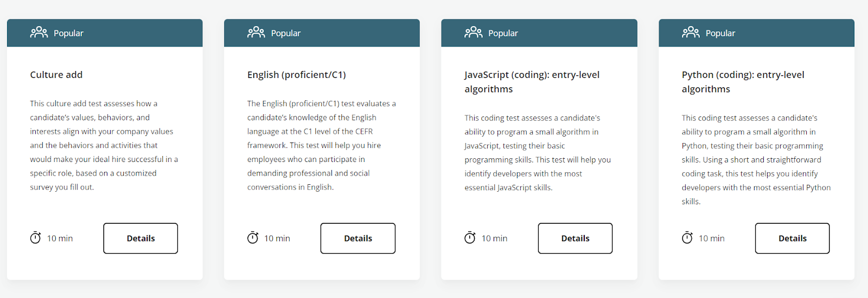This screenshot has width=868, height=298.
Task: Click the Popular people icon on English card
Action: coord(256,33)
